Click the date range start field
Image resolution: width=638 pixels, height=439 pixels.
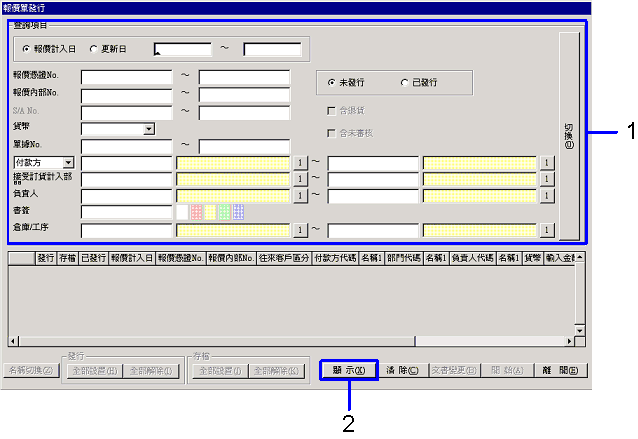click(183, 49)
